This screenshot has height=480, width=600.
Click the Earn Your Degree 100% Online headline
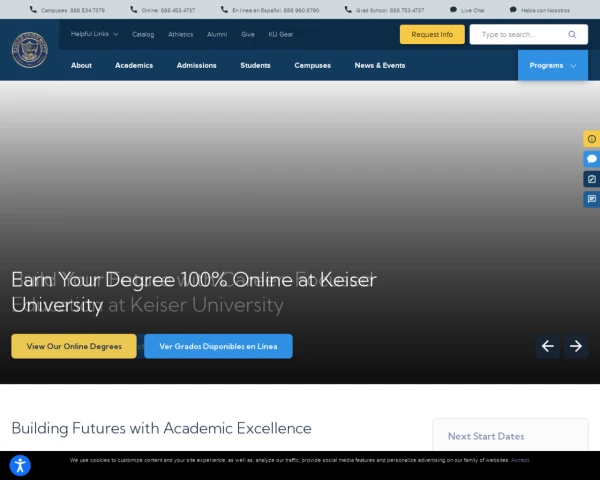(194, 292)
